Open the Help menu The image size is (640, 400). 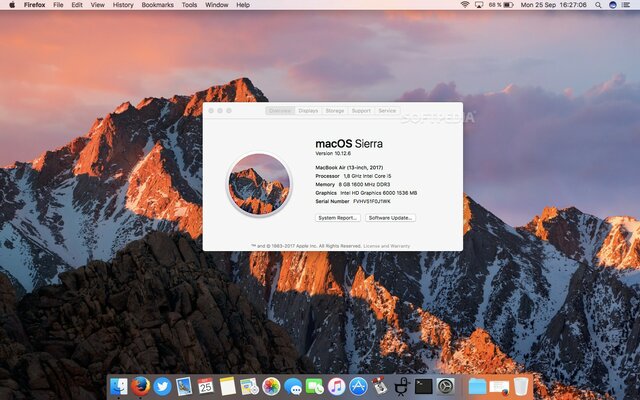tap(243, 5)
